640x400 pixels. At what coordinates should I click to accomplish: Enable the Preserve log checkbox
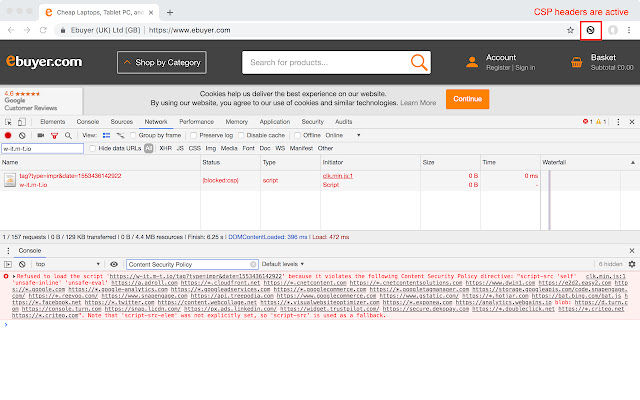pyautogui.click(x=195, y=135)
